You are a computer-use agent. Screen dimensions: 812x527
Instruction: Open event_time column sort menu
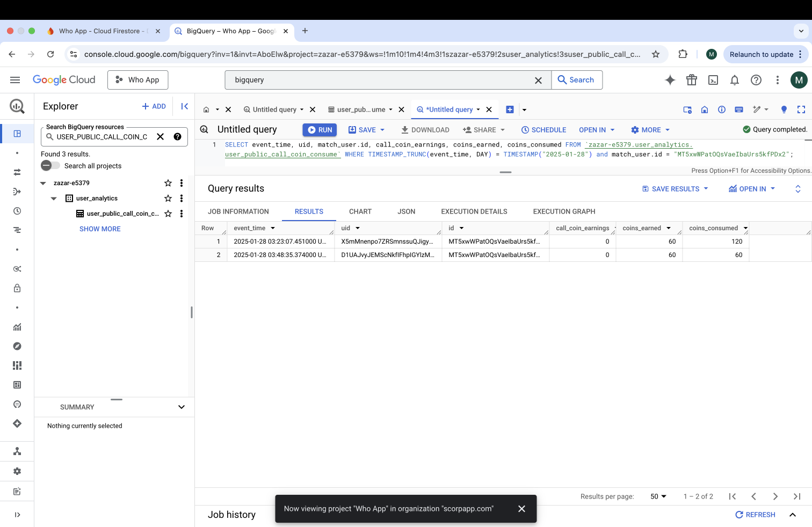pos(273,228)
